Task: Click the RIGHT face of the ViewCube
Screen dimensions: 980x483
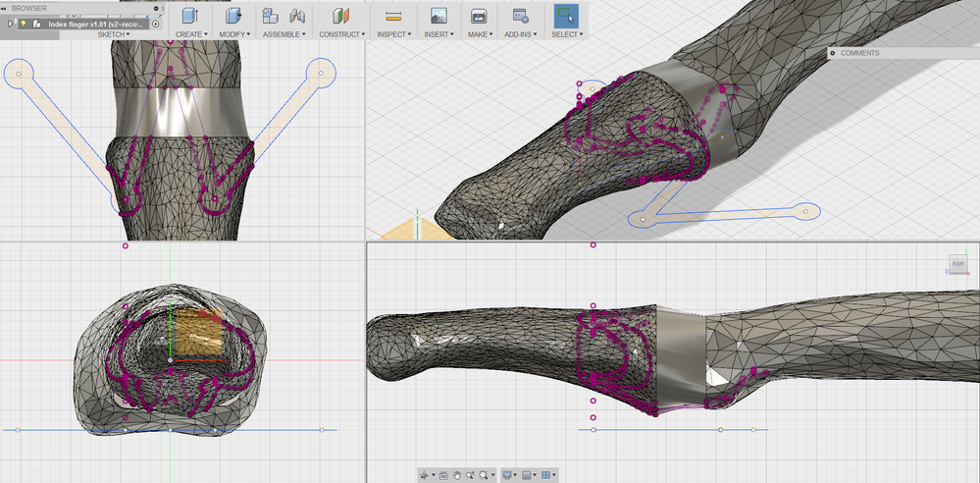Action: coord(957,263)
